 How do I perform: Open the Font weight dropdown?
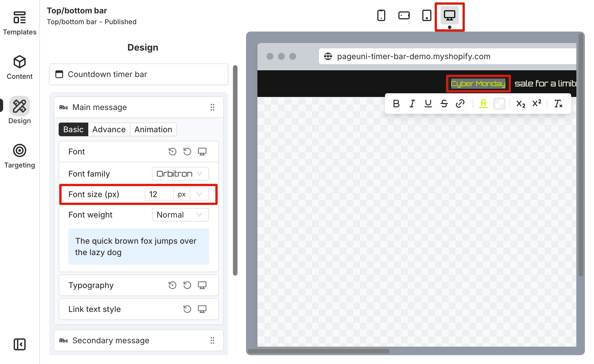(x=180, y=215)
